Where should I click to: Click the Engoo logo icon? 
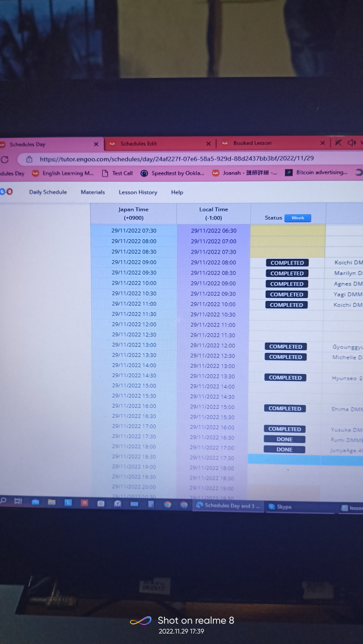(x=6, y=192)
